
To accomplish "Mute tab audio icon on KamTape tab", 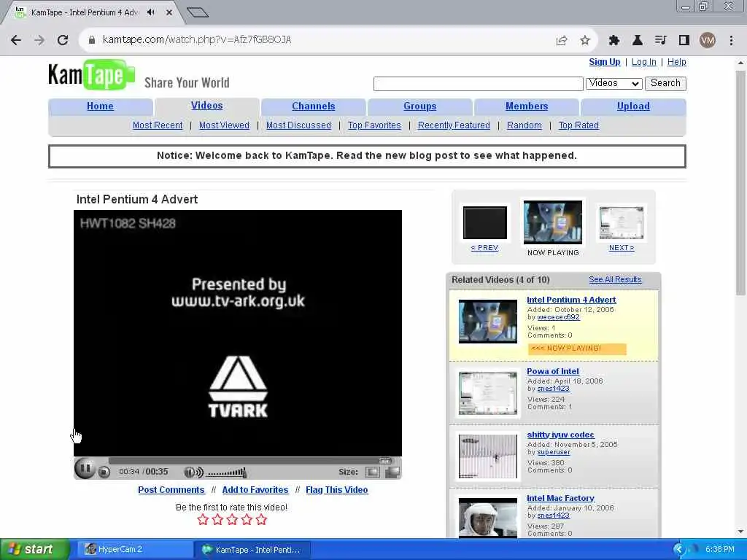I will [x=151, y=12].
